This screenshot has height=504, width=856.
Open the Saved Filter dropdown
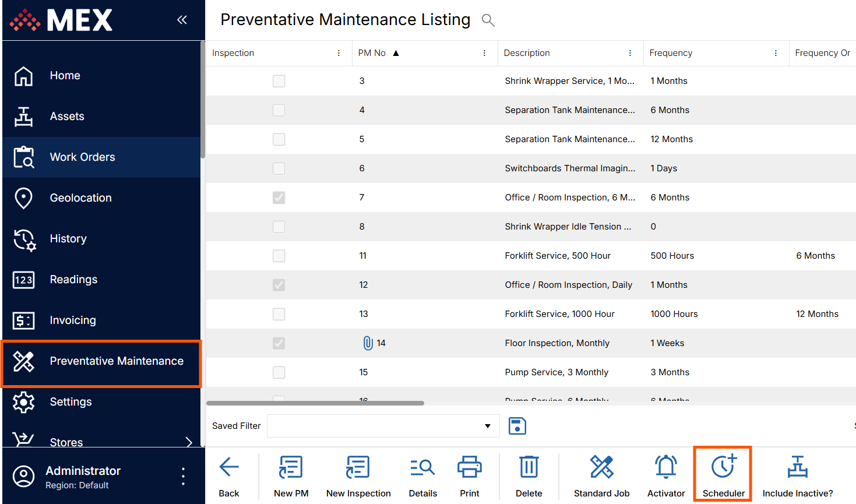click(487, 426)
